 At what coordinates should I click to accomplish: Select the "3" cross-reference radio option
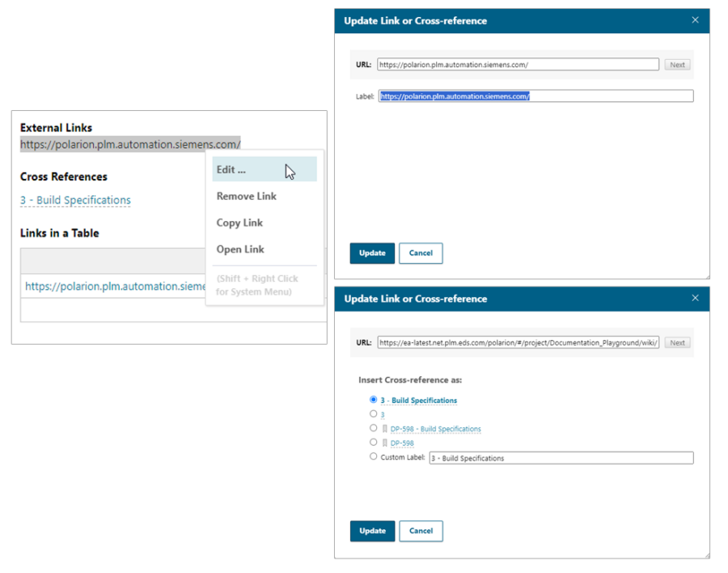point(374,414)
